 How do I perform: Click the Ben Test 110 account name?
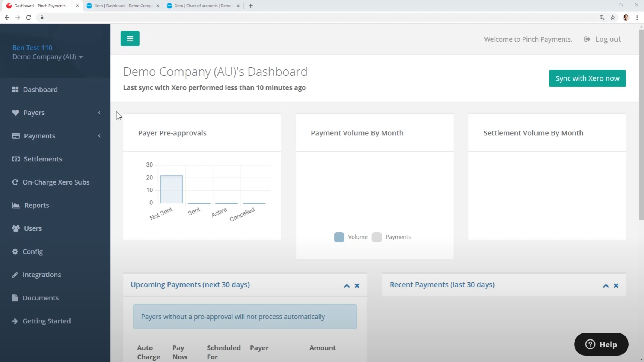pyautogui.click(x=32, y=48)
